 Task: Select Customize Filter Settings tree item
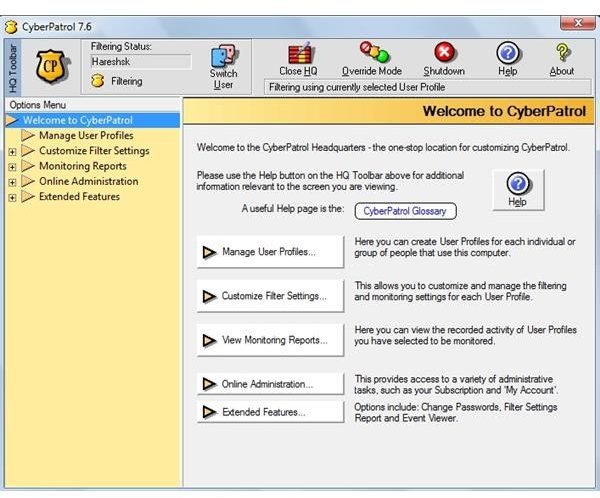point(94,151)
